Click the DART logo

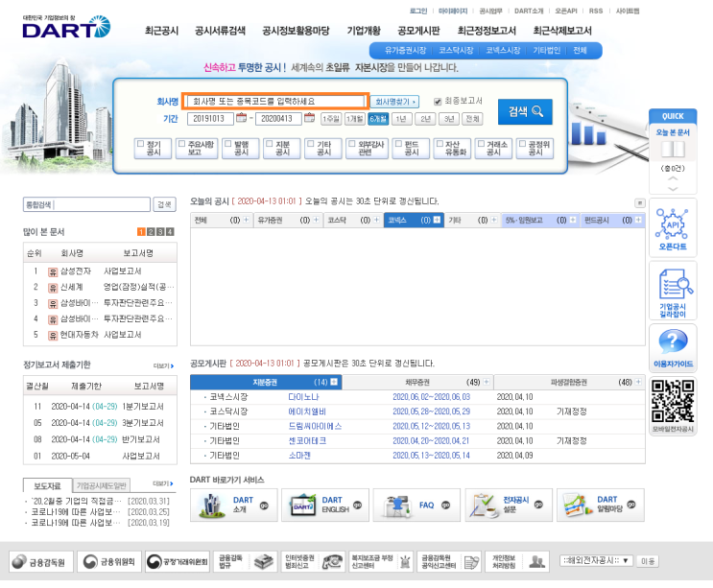tap(66, 27)
